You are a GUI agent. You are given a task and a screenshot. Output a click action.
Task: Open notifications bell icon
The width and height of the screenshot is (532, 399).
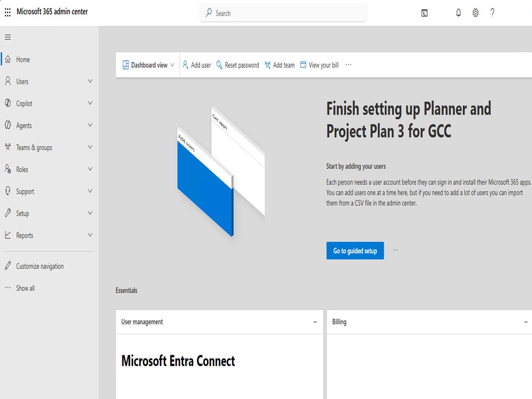pos(459,13)
